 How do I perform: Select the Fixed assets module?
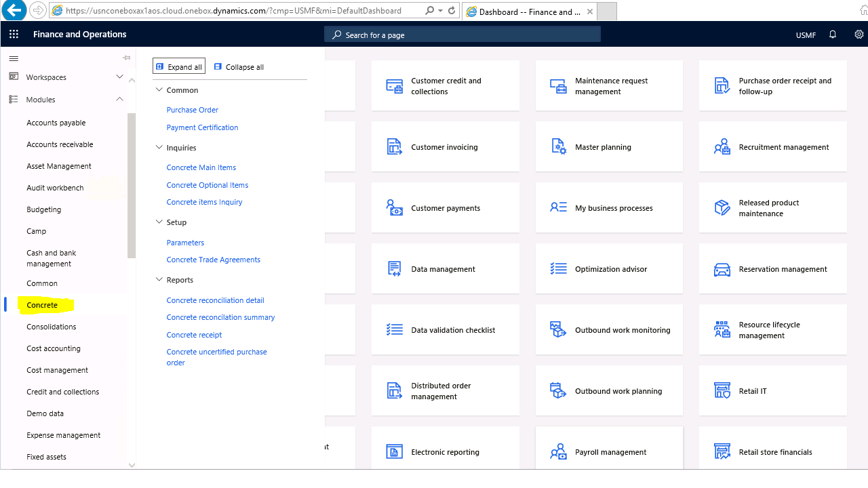[x=47, y=457]
